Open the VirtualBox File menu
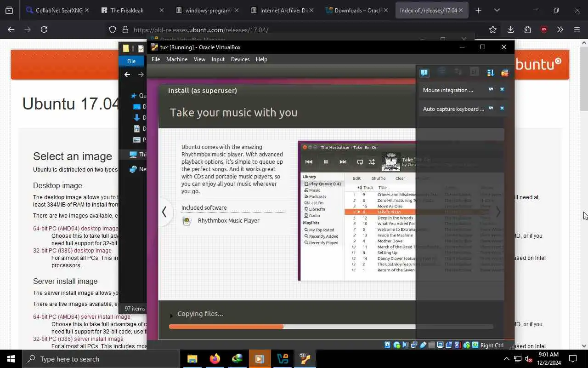This screenshot has height=368, width=588. click(156, 59)
